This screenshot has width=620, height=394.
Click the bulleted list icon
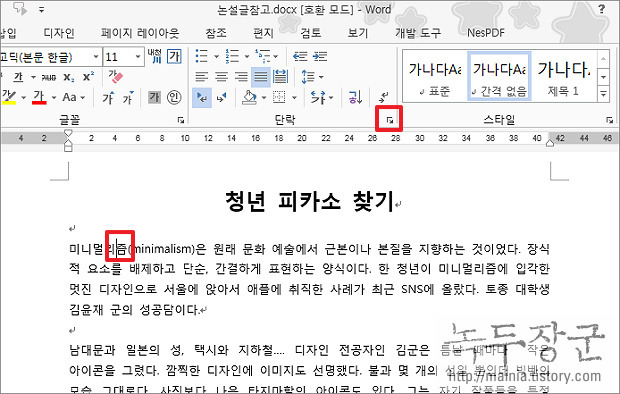point(202,56)
